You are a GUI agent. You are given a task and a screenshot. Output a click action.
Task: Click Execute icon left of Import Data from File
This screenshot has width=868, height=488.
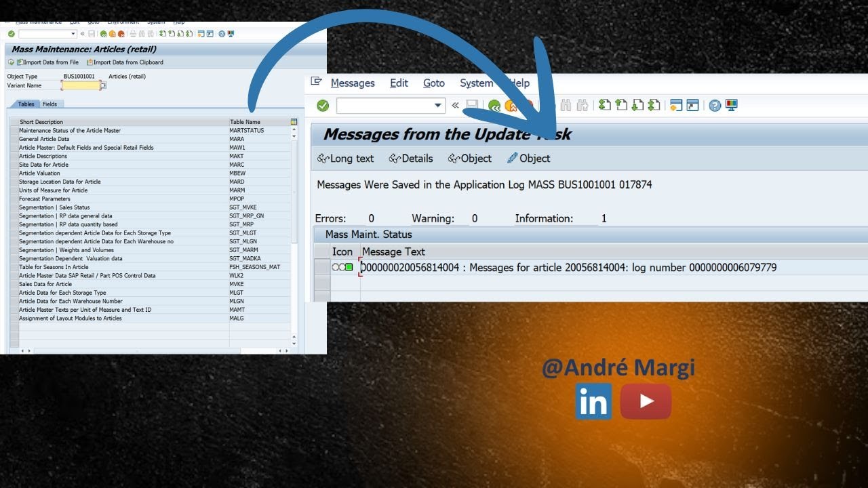point(11,62)
